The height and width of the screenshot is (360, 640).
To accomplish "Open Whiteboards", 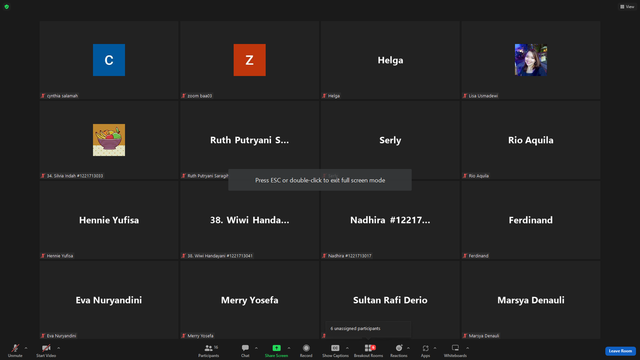I will (x=455, y=350).
